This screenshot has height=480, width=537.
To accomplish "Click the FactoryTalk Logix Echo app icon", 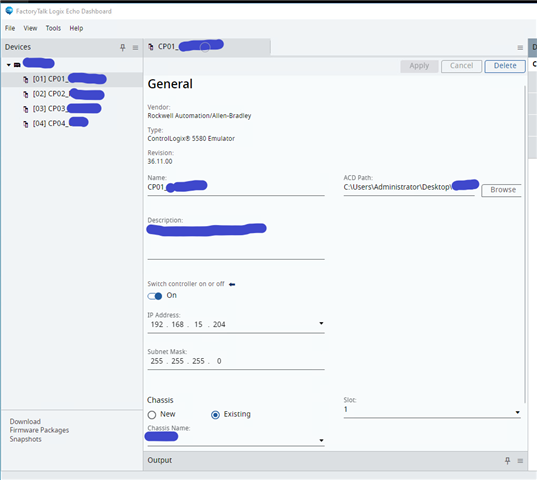I will pos(9,11).
